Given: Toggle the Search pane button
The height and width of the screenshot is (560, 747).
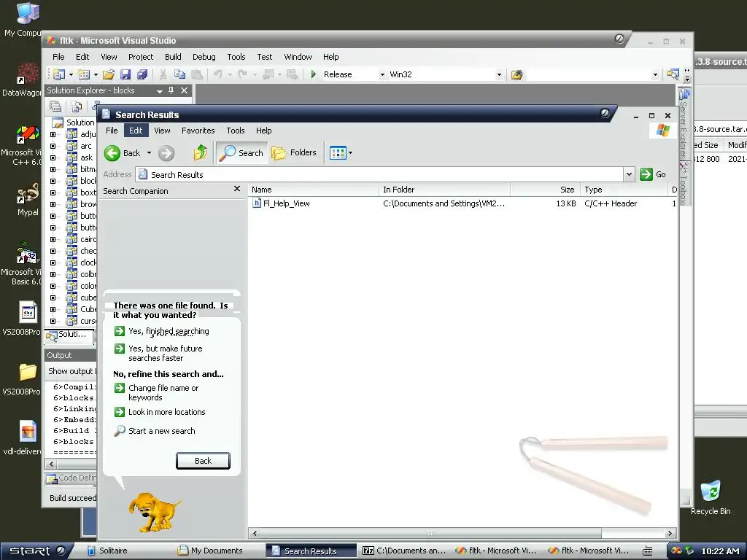Looking at the screenshot, I should [241, 153].
